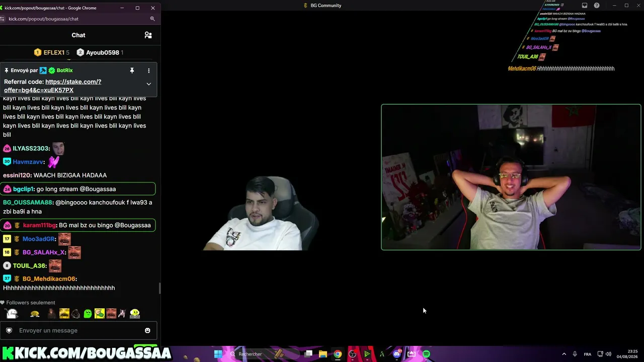
Task: Open the help icon in BG Community window
Action: (597, 6)
